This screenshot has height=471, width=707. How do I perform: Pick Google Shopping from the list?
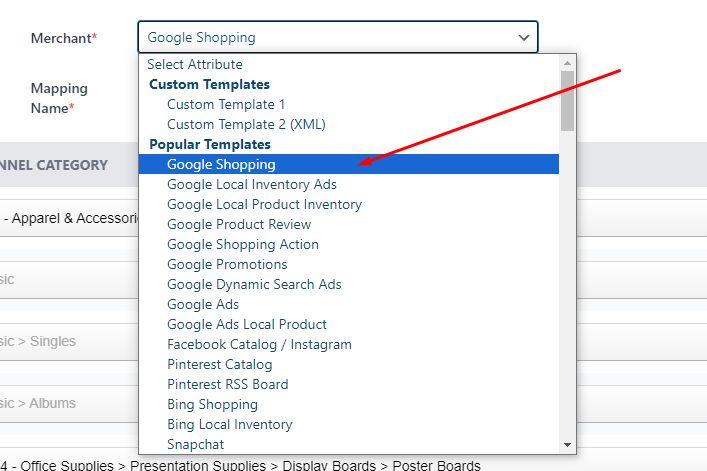(x=349, y=164)
